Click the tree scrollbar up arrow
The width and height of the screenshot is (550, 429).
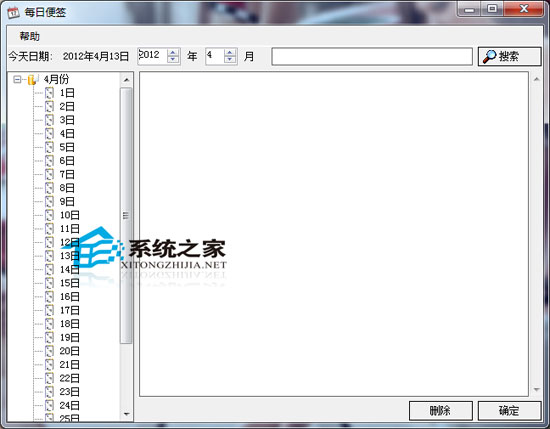[126, 80]
